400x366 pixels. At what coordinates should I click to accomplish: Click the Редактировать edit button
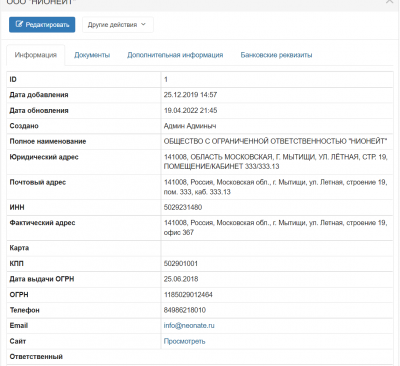(x=42, y=25)
